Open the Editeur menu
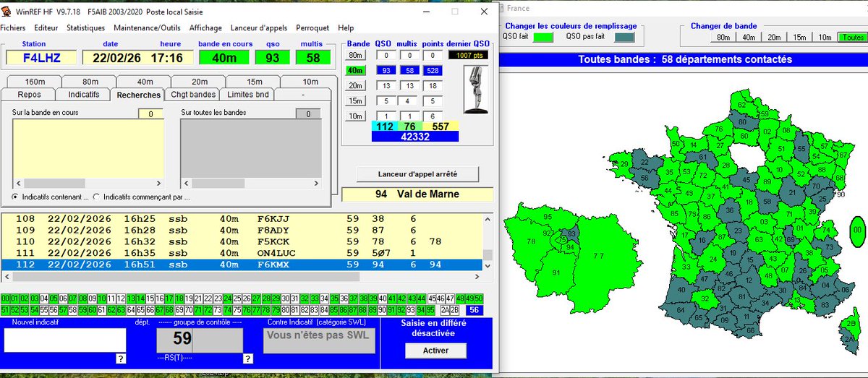 (x=46, y=27)
